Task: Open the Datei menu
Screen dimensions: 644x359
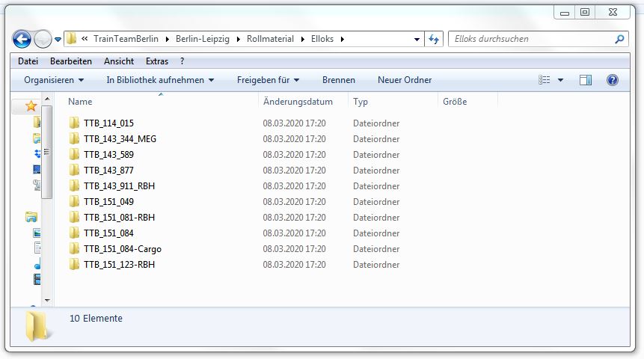Action: pos(28,61)
